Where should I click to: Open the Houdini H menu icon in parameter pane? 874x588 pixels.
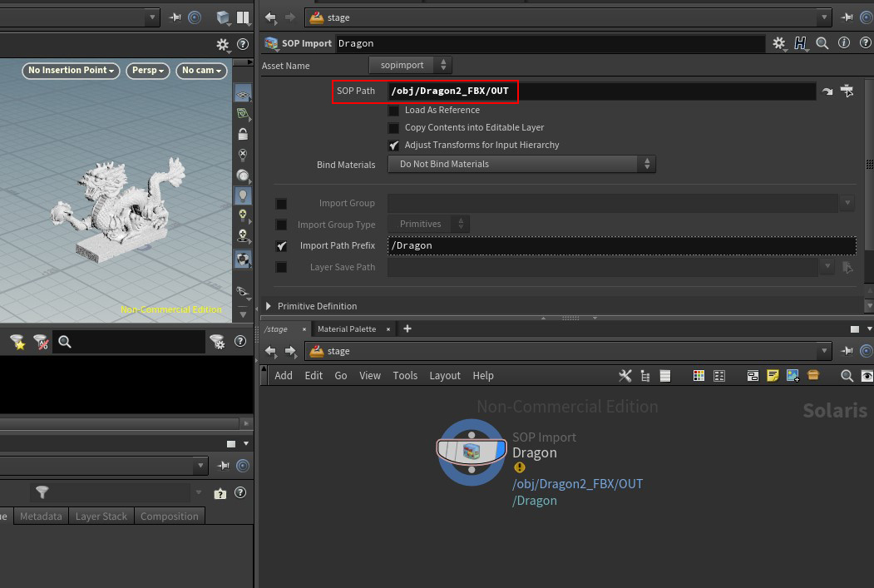click(801, 43)
